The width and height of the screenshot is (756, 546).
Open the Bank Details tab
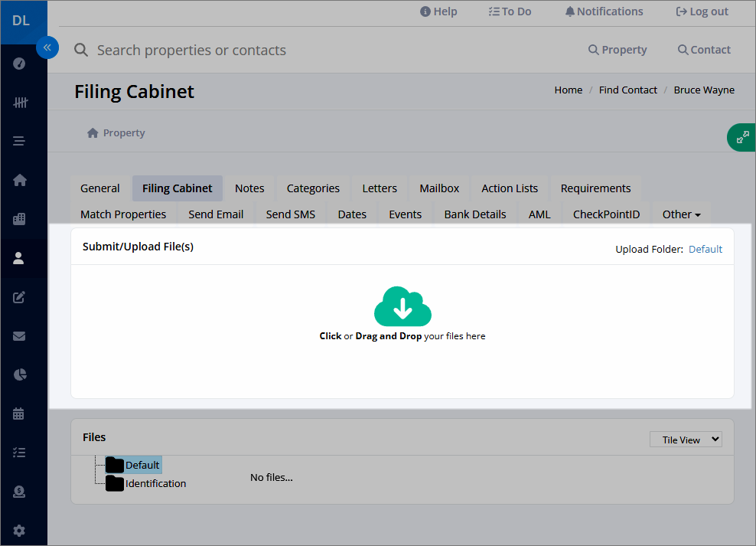pyautogui.click(x=475, y=214)
